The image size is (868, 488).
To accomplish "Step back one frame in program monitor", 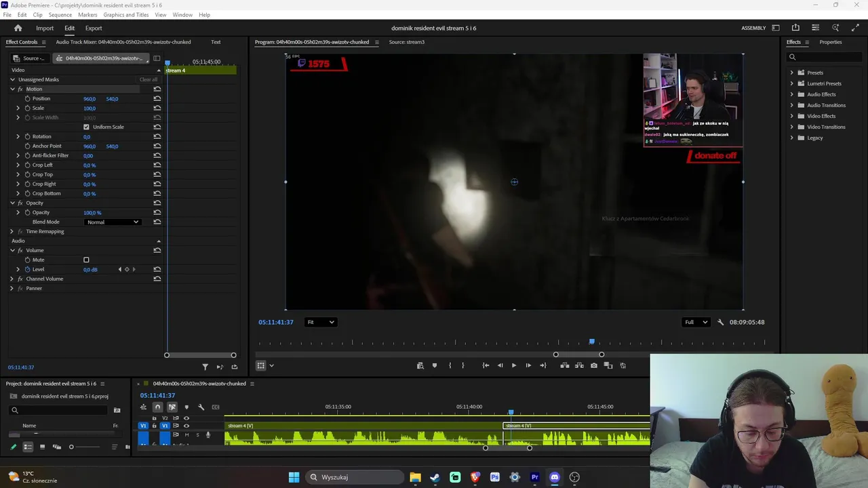I will (500, 365).
